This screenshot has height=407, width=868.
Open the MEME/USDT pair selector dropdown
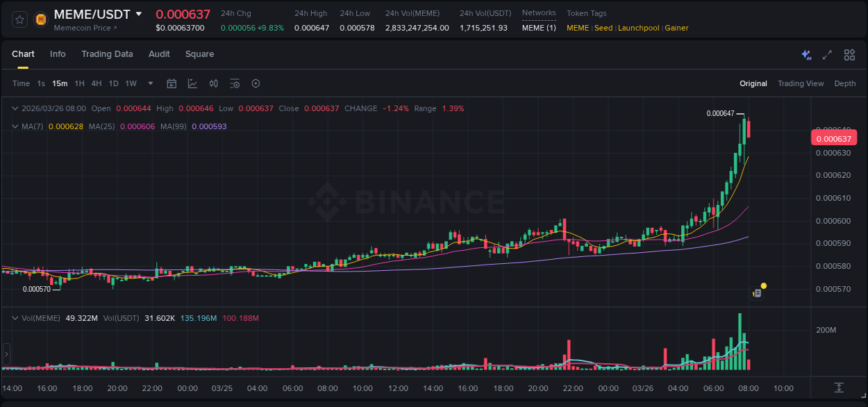coord(140,14)
